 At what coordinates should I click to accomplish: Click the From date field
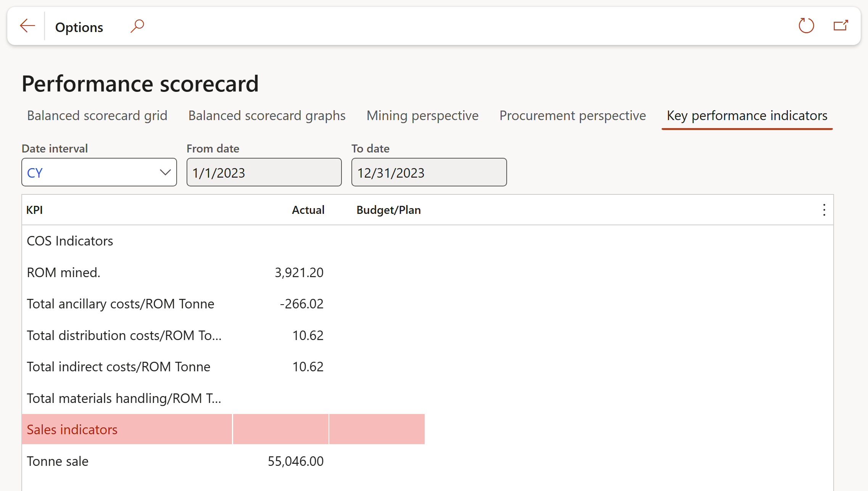coord(264,172)
